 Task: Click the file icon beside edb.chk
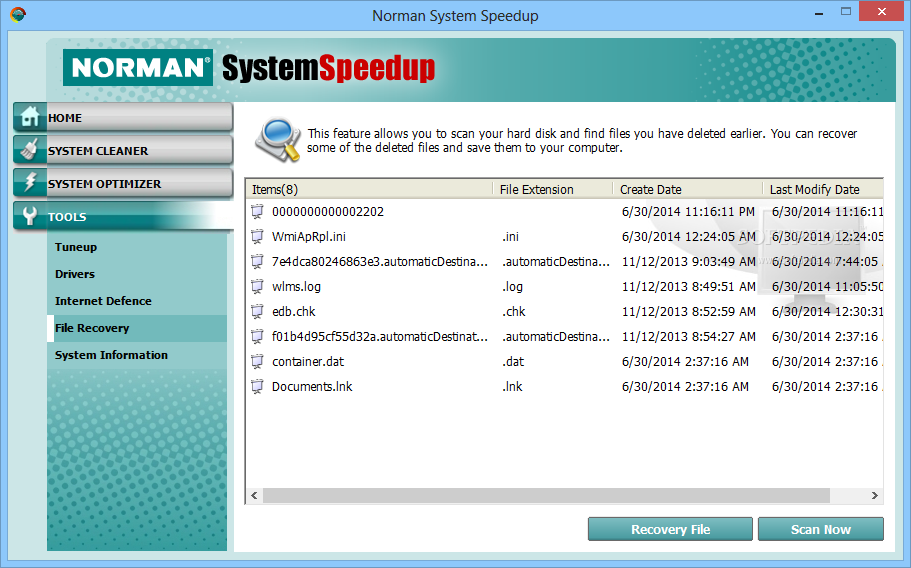pyautogui.click(x=257, y=311)
